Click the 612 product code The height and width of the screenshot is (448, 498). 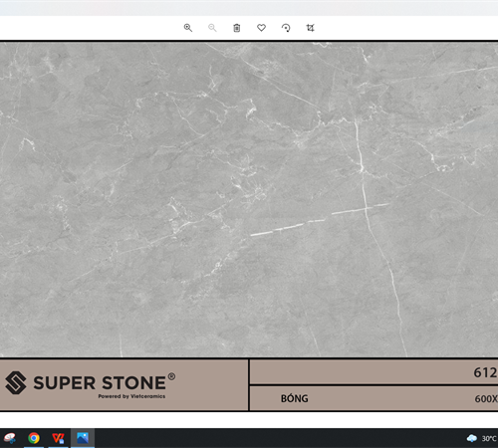pyautogui.click(x=485, y=372)
